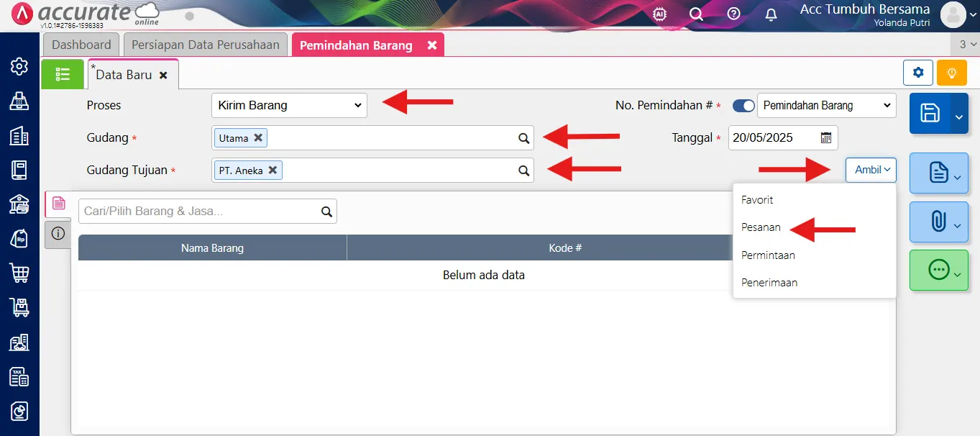
Task: Click the AI chip icon in header
Action: pos(659,14)
